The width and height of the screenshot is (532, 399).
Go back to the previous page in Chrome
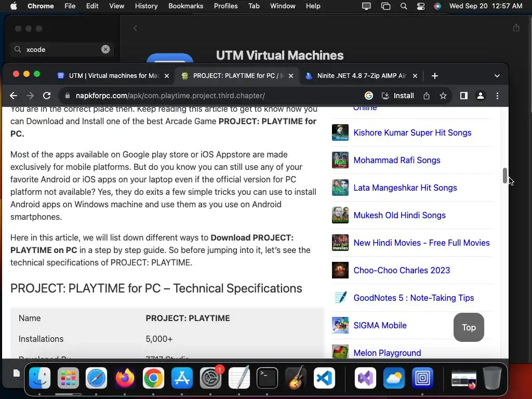click(x=13, y=96)
